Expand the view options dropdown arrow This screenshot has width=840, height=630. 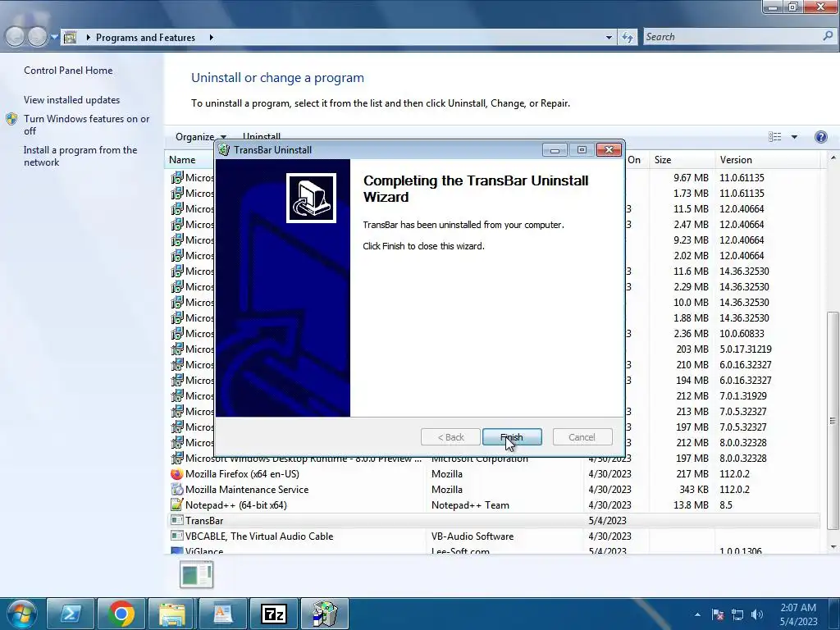(794, 137)
